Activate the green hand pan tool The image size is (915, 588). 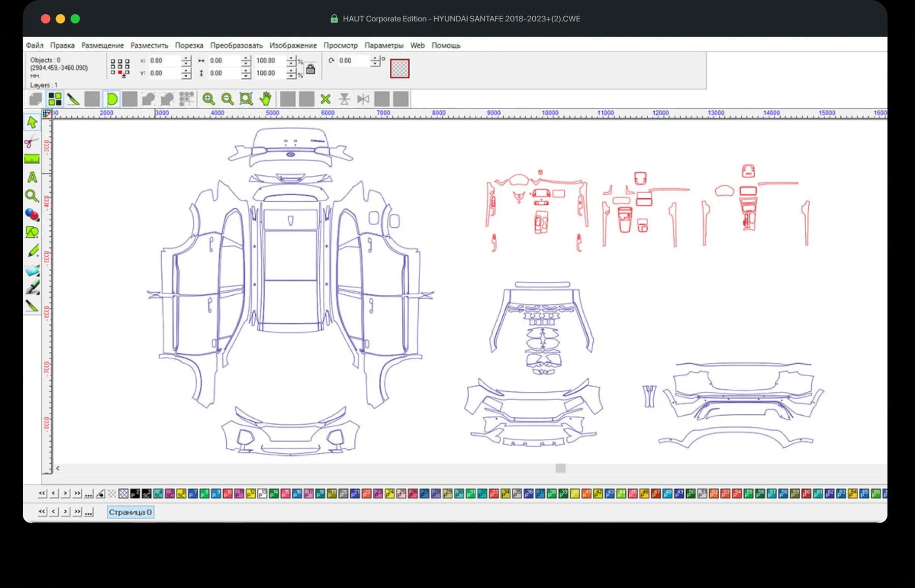(265, 99)
